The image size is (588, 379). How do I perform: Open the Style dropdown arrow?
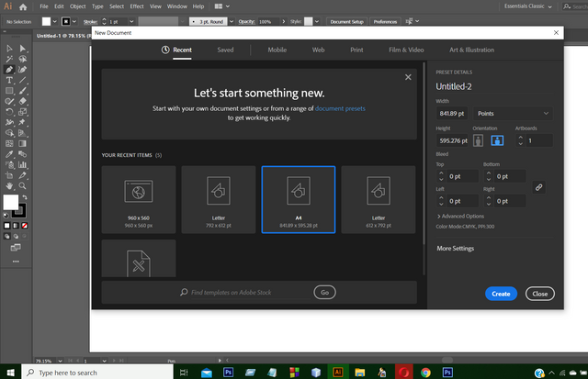point(317,22)
